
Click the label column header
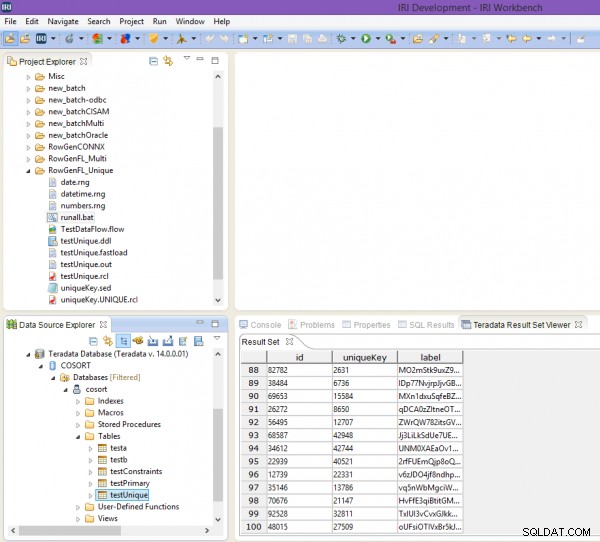pos(430,358)
